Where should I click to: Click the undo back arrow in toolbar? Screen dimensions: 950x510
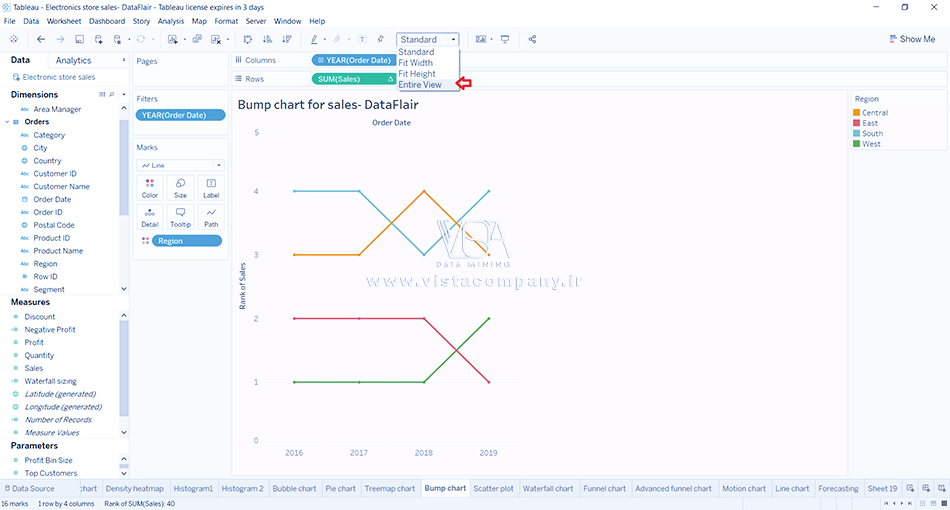(41, 39)
